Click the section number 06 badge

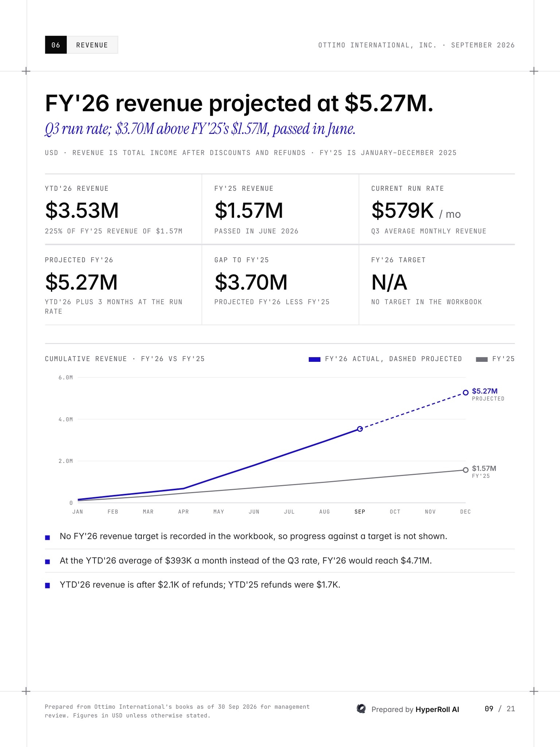(x=56, y=45)
